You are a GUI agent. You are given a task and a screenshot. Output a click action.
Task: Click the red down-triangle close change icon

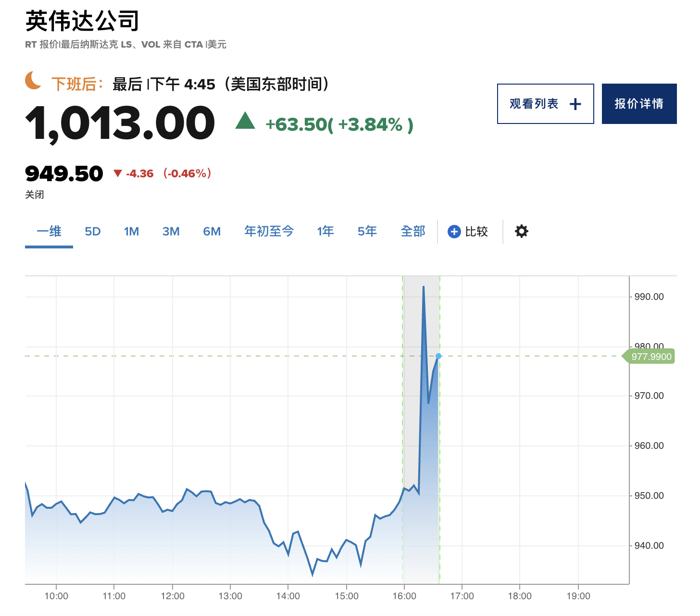(x=117, y=173)
